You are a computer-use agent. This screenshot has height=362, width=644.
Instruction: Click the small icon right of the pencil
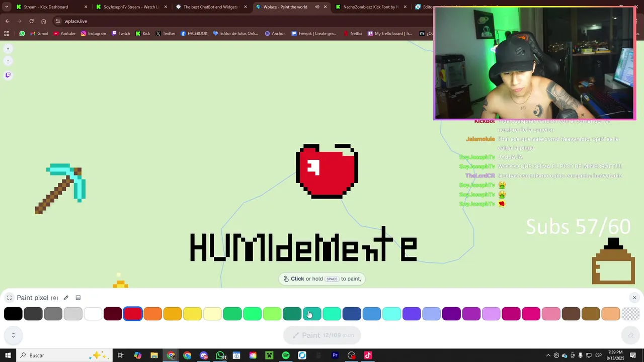click(x=78, y=298)
